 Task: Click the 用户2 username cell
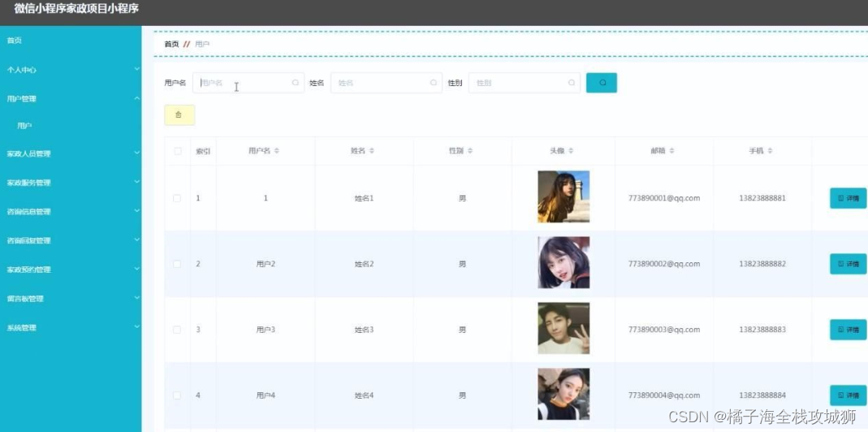(266, 264)
